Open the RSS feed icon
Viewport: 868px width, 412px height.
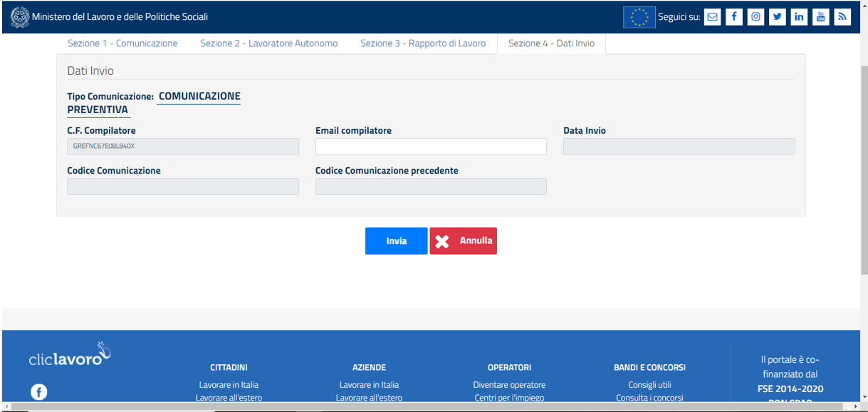pyautogui.click(x=842, y=17)
